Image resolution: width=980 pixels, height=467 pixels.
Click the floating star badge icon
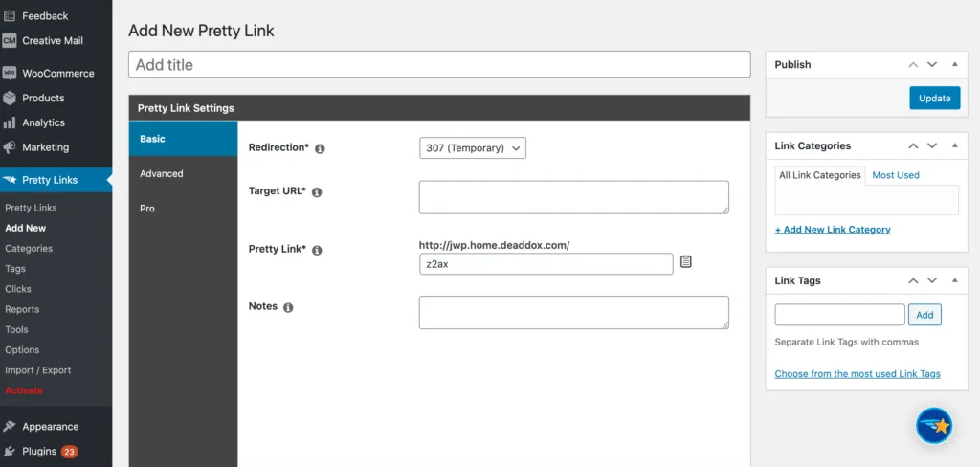933,425
